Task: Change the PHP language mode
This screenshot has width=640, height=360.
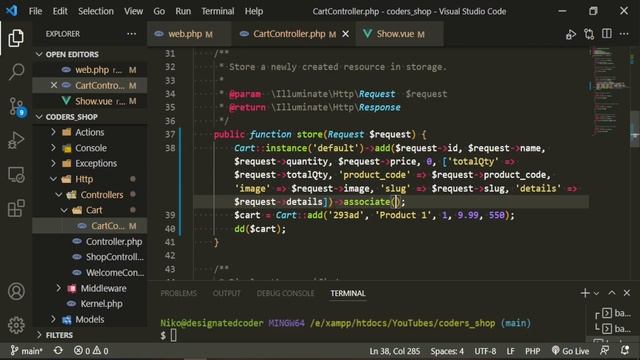Action: [x=532, y=351]
